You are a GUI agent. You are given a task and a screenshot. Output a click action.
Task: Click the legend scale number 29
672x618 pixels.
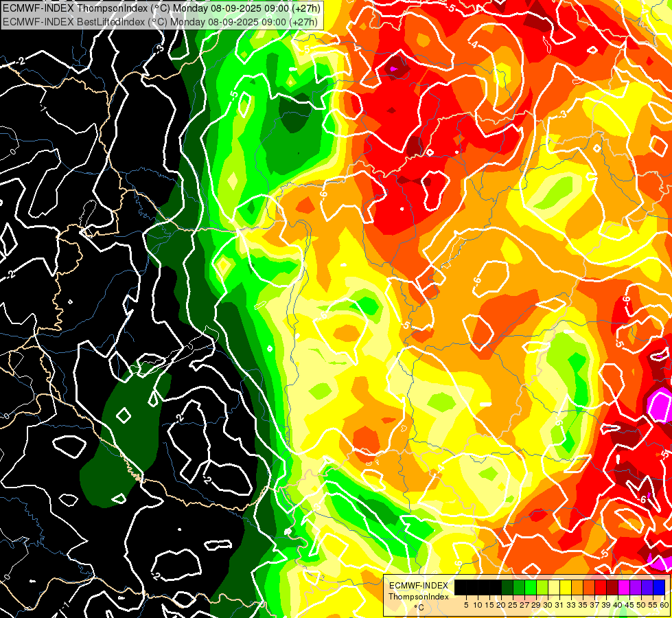537,605
